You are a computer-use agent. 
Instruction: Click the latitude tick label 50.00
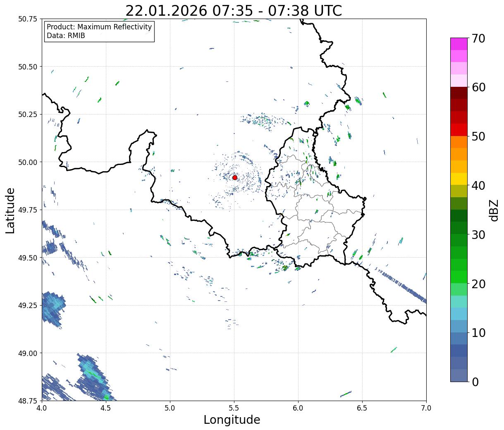pos(27,162)
